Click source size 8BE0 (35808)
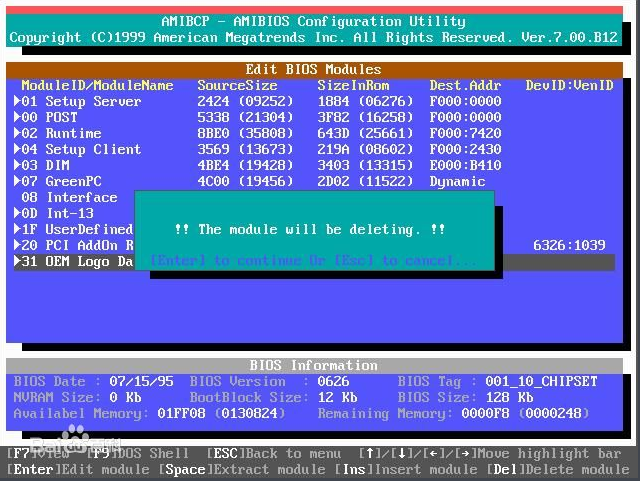The image size is (640, 481). (245, 133)
